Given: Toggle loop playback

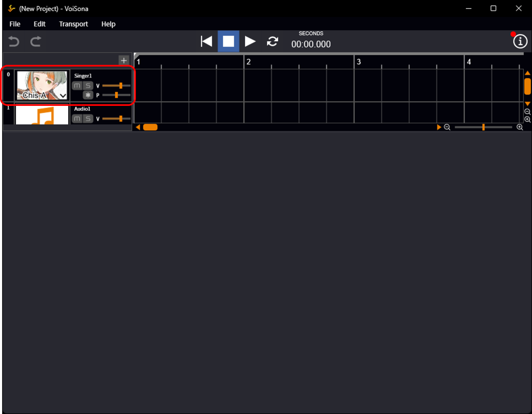Looking at the screenshot, I should 273,41.
